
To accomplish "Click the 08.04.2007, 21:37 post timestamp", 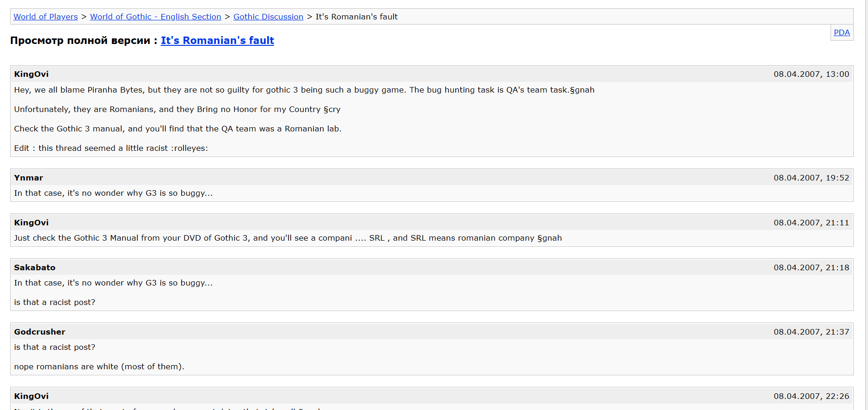I will click(811, 332).
